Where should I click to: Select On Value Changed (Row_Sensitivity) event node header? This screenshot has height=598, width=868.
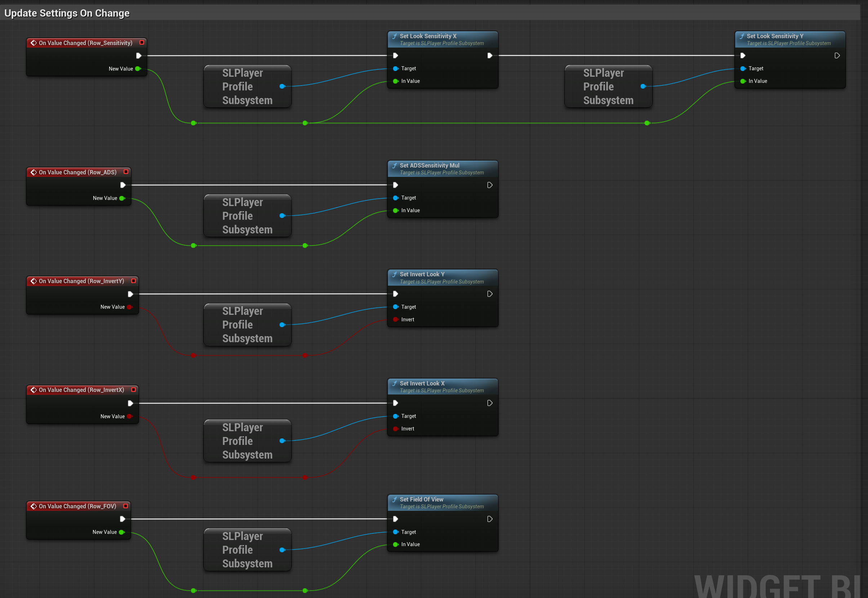click(86, 43)
